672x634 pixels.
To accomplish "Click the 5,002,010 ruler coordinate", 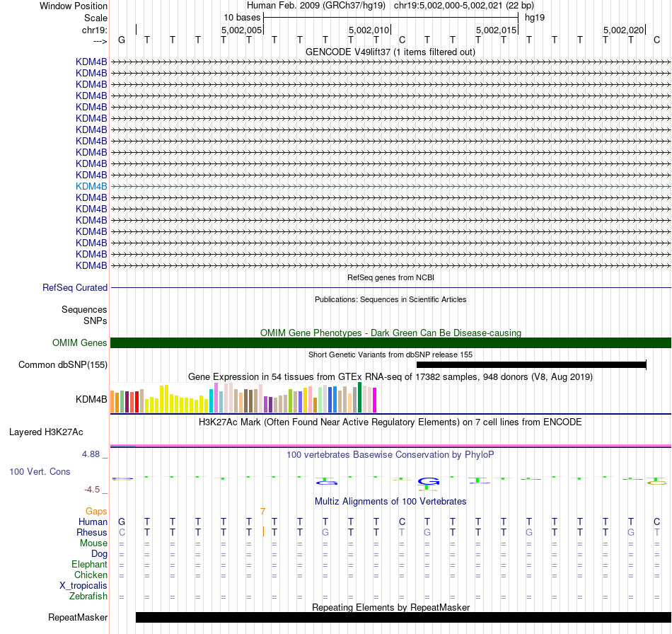I will (369, 30).
